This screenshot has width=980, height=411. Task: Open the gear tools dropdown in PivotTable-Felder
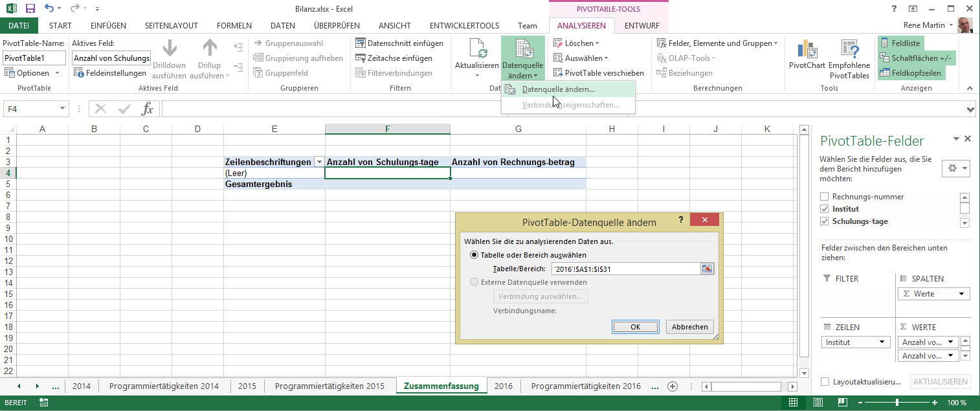[x=955, y=168]
